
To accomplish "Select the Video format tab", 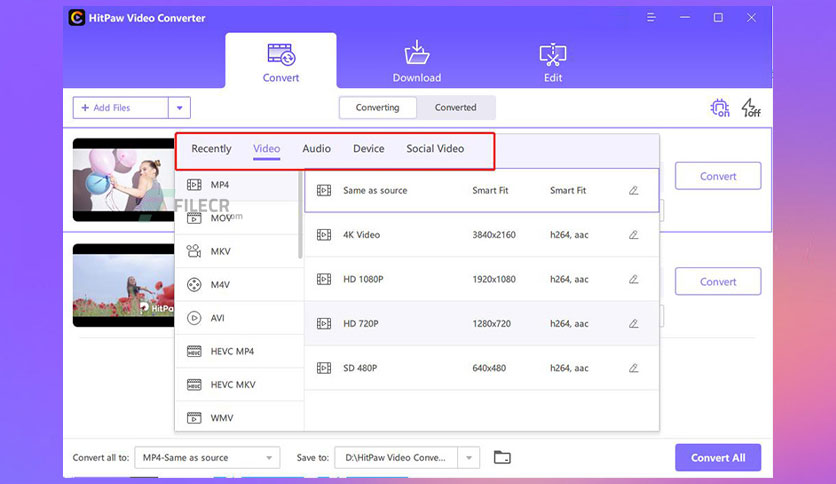I will 267,149.
